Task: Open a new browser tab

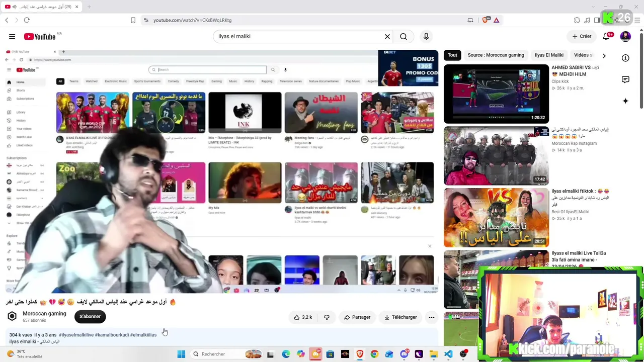Action: 89,7
